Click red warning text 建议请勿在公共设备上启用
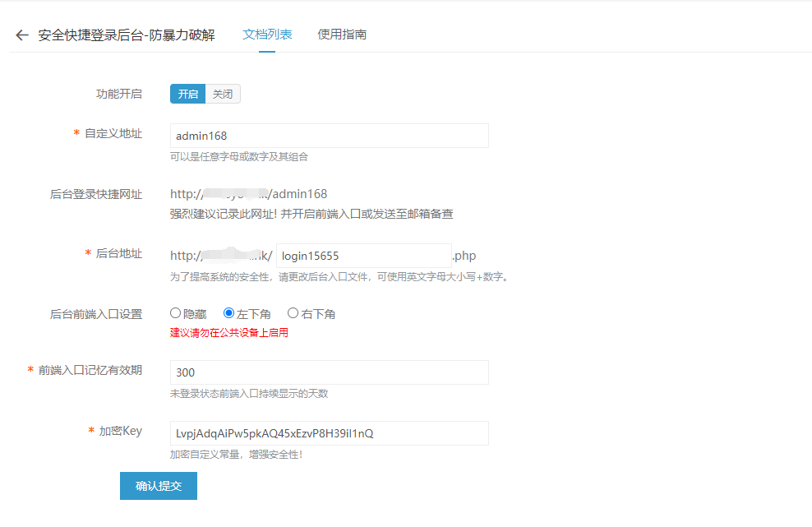The width and height of the screenshot is (812, 527). tap(229, 333)
